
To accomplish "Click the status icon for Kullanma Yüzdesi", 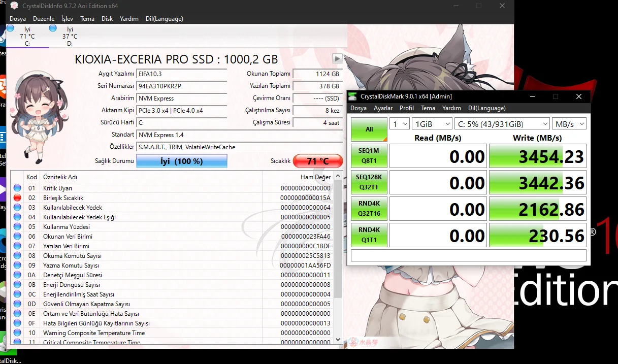I will pos(17,227).
